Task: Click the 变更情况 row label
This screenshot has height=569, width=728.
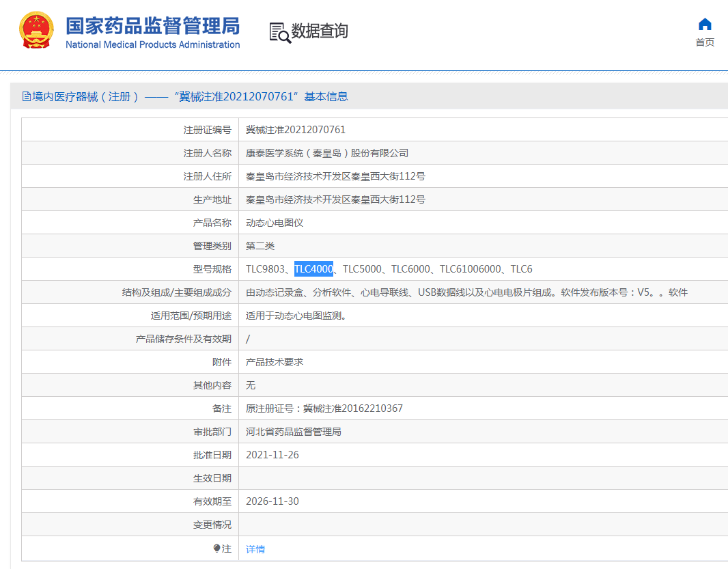Action: click(x=212, y=525)
